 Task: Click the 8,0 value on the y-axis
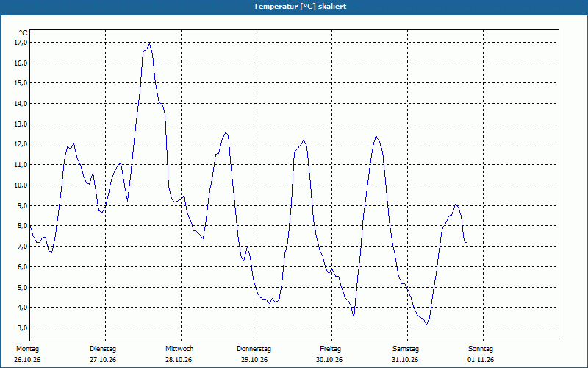click(x=22, y=226)
